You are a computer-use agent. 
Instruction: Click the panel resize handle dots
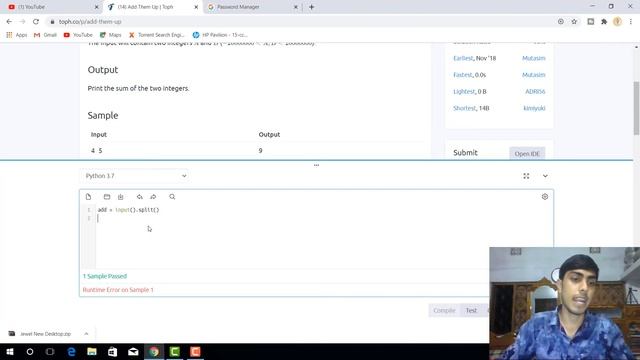click(x=316, y=165)
